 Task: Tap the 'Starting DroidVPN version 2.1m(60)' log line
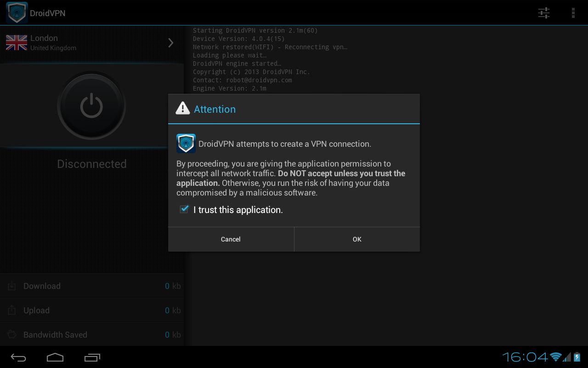click(255, 30)
